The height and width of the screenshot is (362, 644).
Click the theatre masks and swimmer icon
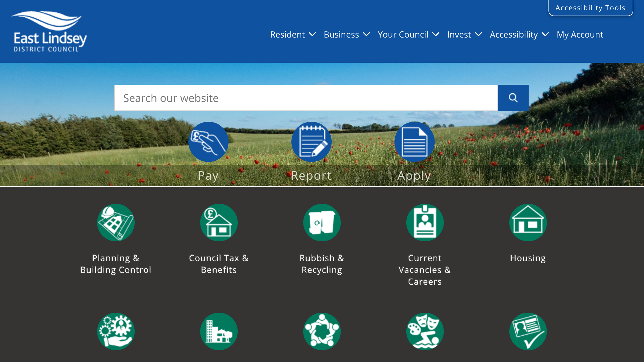pos(425,331)
